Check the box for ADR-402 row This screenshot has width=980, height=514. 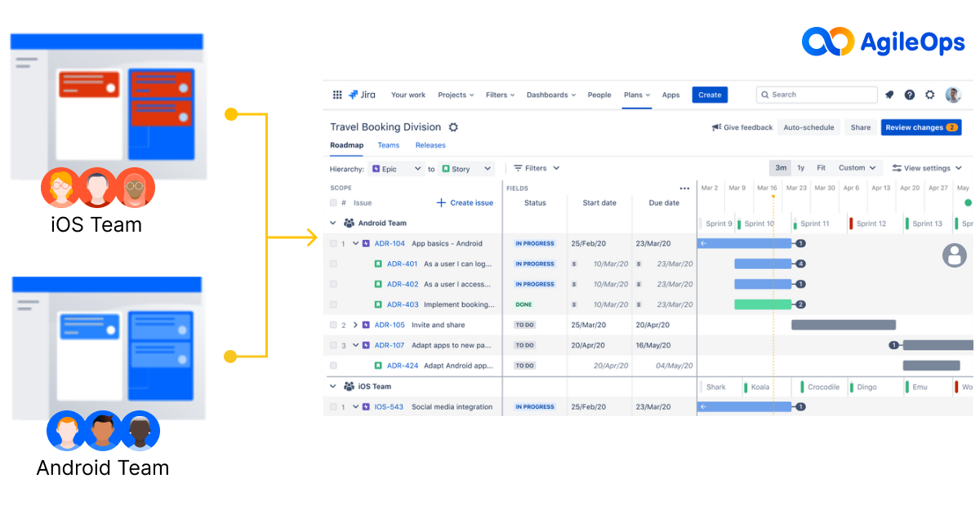[x=333, y=285]
